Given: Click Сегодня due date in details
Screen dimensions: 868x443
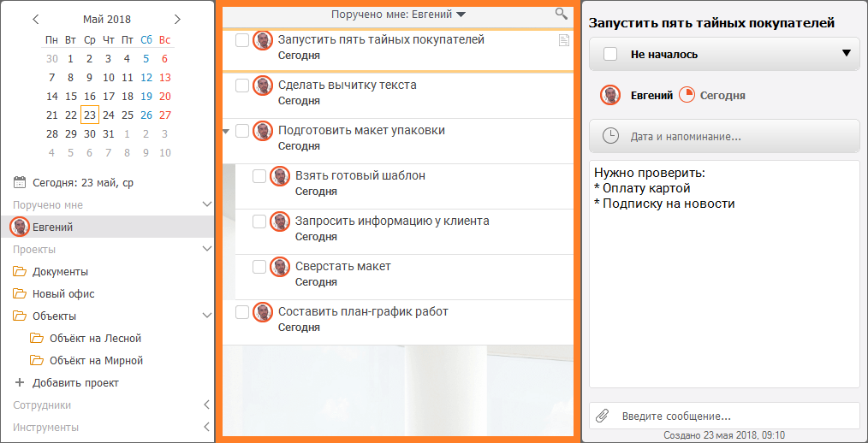Looking at the screenshot, I should point(722,95).
